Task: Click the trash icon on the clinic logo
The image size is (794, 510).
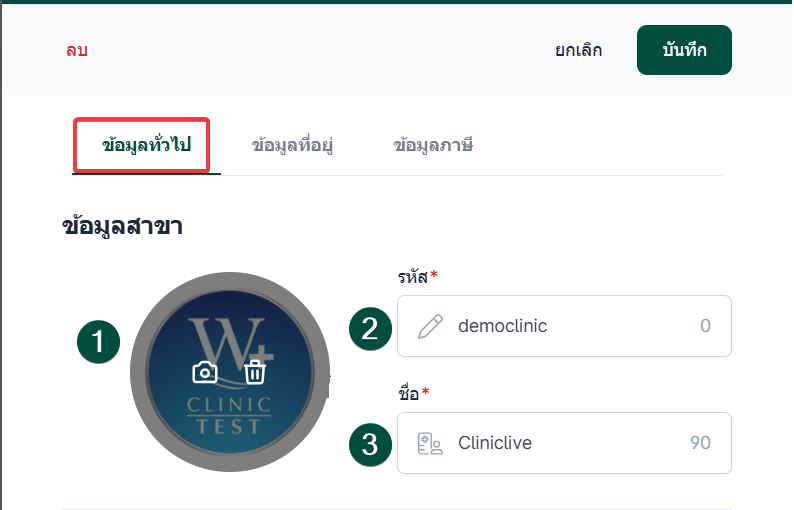Action: [x=256, y=372]
